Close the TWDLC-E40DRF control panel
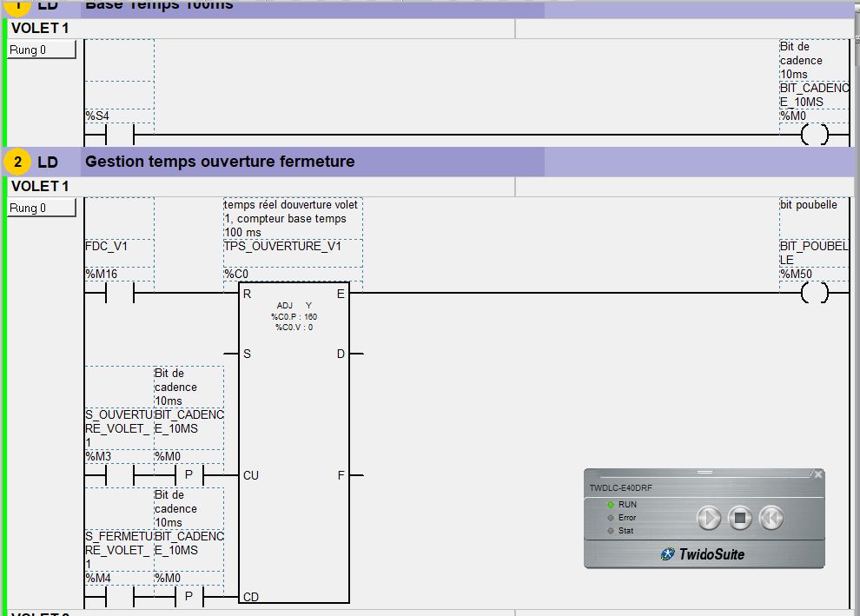860x616 pixels. (x=817, y=474)
